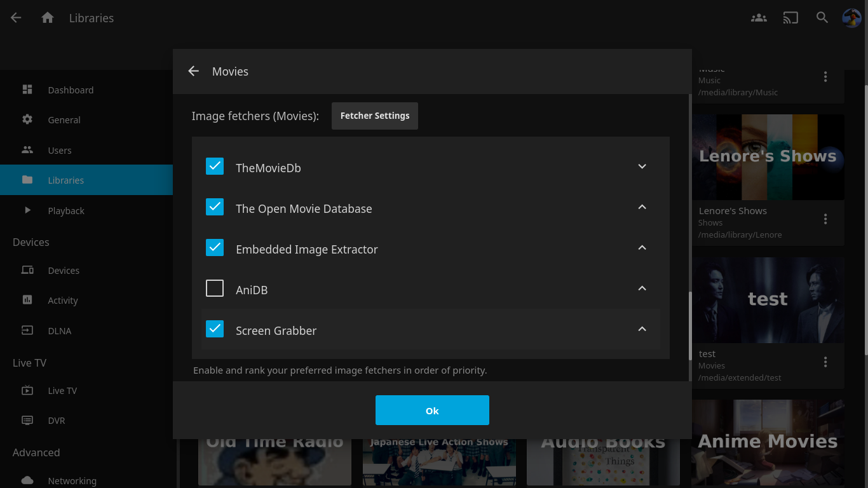
Task: Open Lenore's Shows library thumbnail
Action: point(768,157)
